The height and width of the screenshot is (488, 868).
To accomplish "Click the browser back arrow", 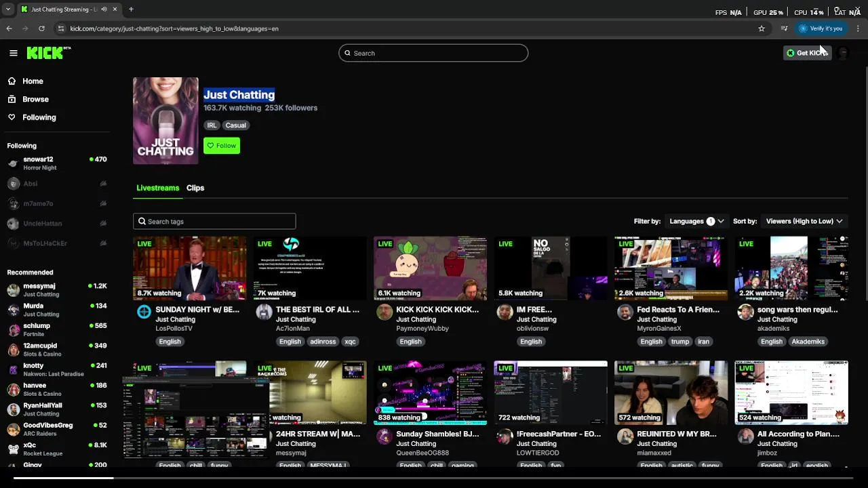I will point(9,28).
